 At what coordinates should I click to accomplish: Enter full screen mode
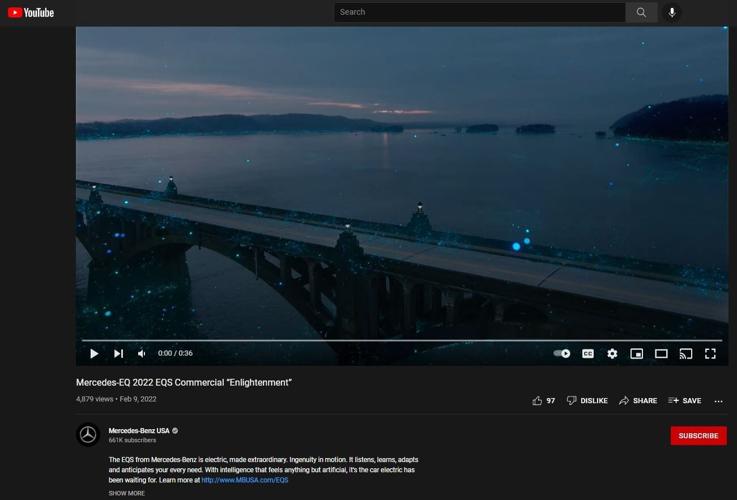point(710,353)
